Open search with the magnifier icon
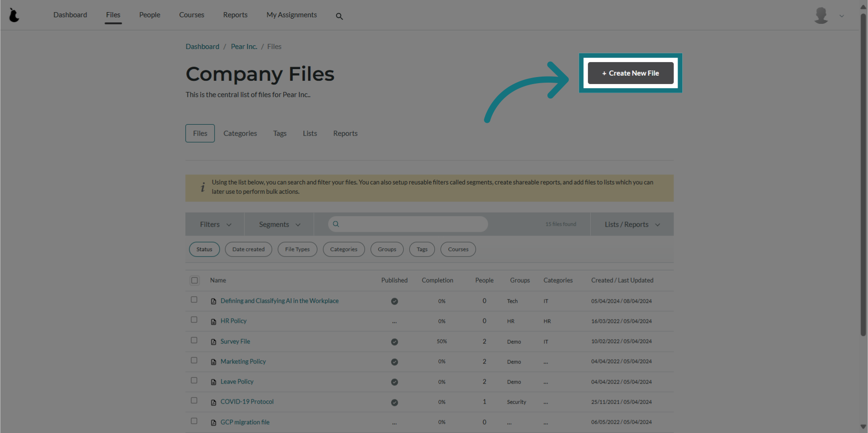Viewport: 868px width, 433px height. tap(339, 16)
